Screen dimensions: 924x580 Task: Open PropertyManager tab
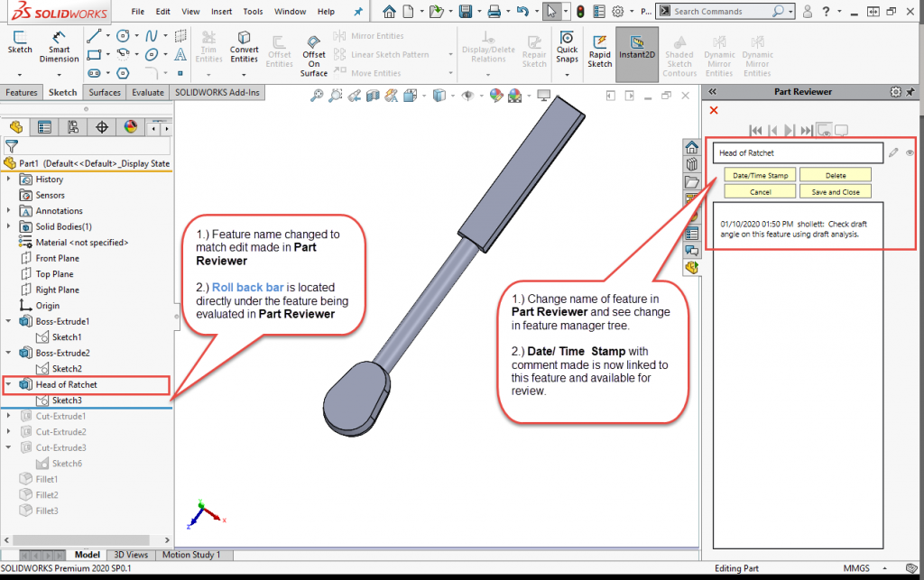pyautogui.click(x=44, y=126)
